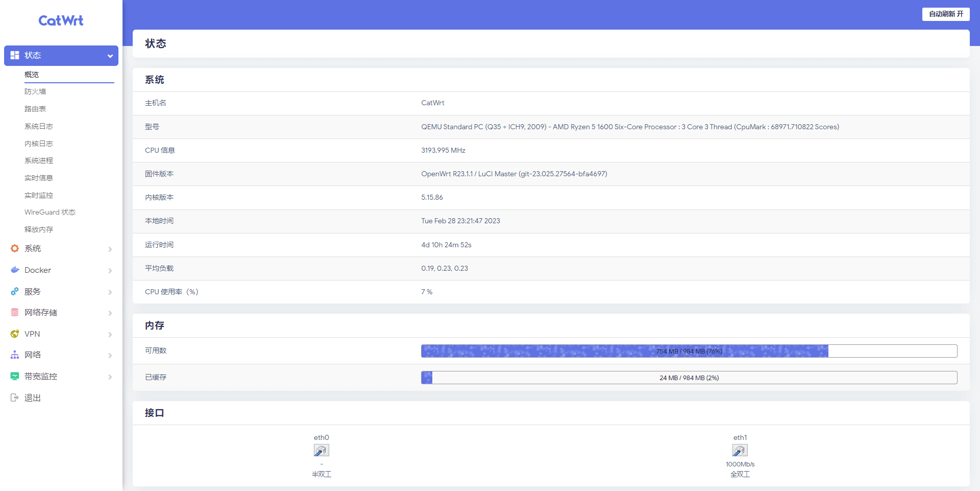Click the eth0 interface icon

click(x=322, y=450)
